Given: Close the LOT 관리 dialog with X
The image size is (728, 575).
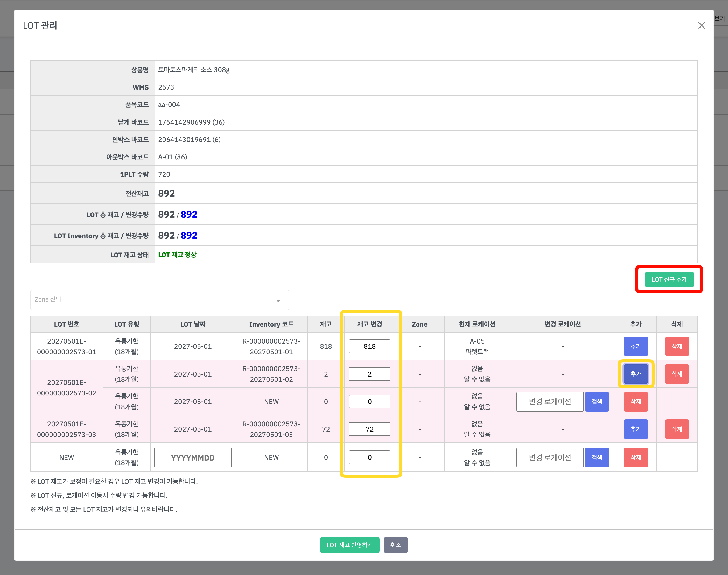Looking at the screenshot, I should [x=701, y=26].
